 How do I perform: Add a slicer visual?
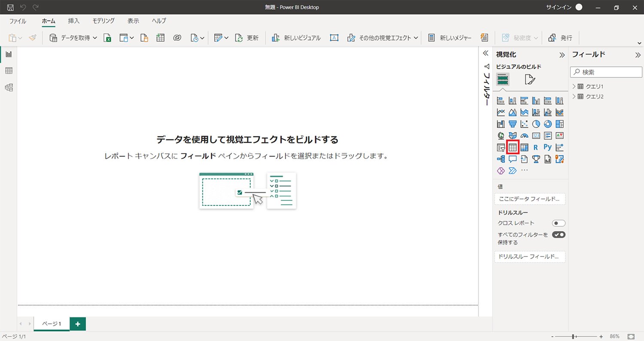[x=501, y=147]
